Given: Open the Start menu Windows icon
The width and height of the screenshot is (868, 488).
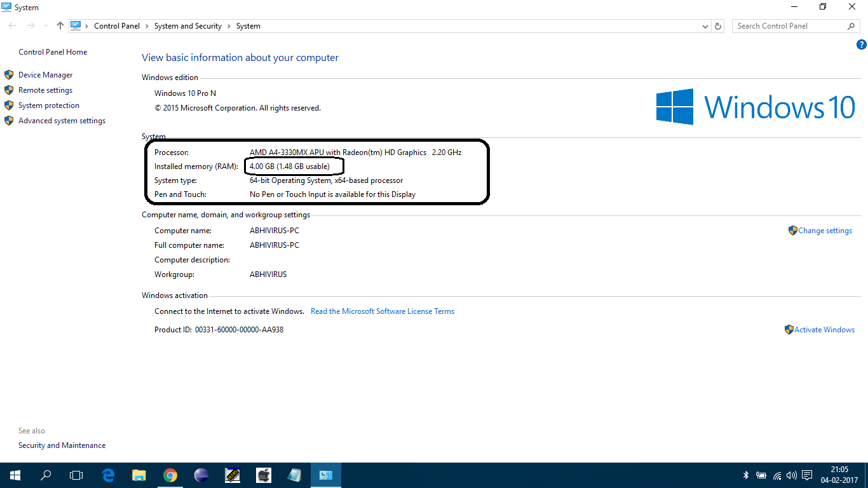Looking at the screenshot, I should 15,475.
